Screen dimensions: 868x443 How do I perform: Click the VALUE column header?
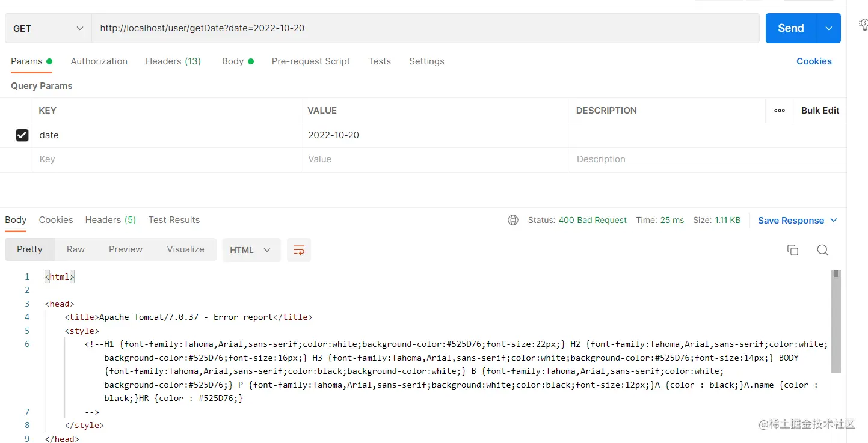coord(322,111)
